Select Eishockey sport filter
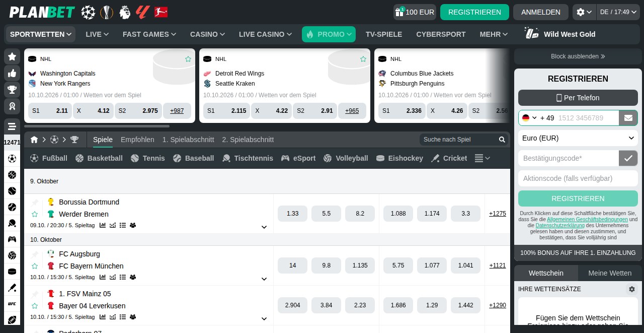 [x=399, y=158]
